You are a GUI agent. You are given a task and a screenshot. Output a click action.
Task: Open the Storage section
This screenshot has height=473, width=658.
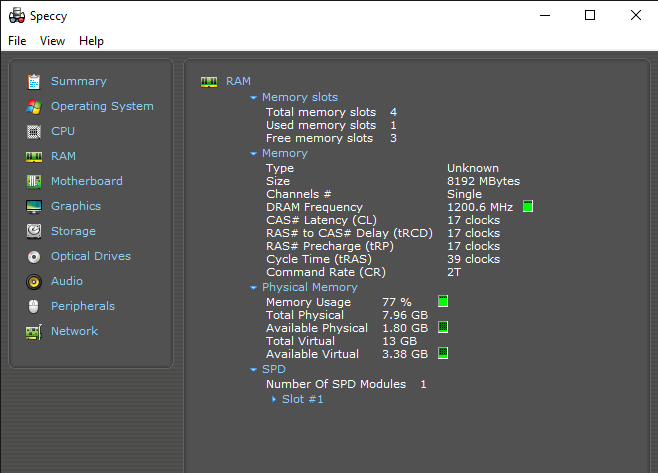pyautogui.click(x=73, y=231)
